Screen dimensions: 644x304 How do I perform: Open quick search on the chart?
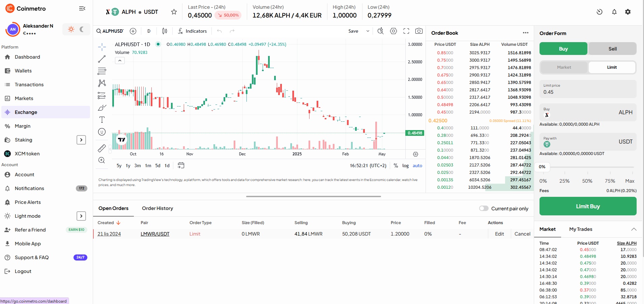381,31
